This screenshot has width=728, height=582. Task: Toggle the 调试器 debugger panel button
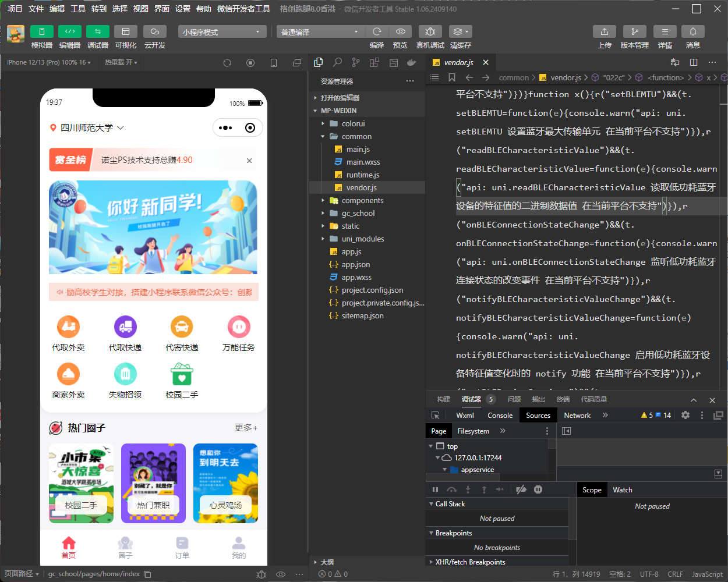coord(97,31)
